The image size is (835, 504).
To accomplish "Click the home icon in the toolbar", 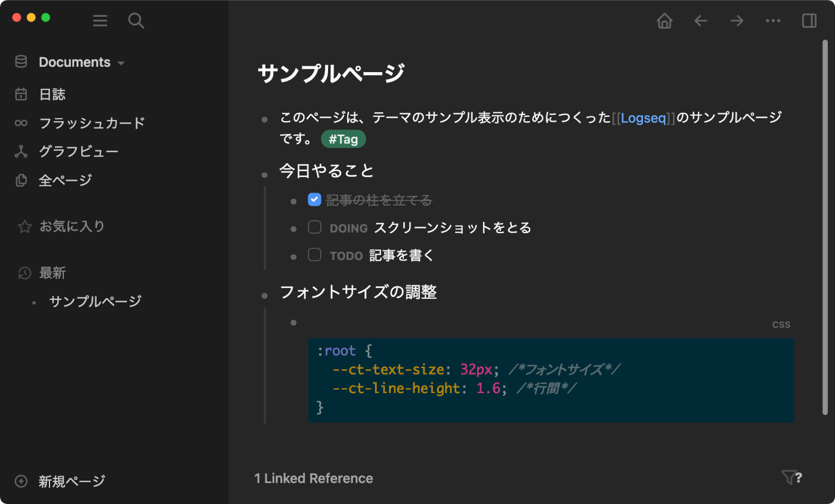I will click(x=664, y=20).
